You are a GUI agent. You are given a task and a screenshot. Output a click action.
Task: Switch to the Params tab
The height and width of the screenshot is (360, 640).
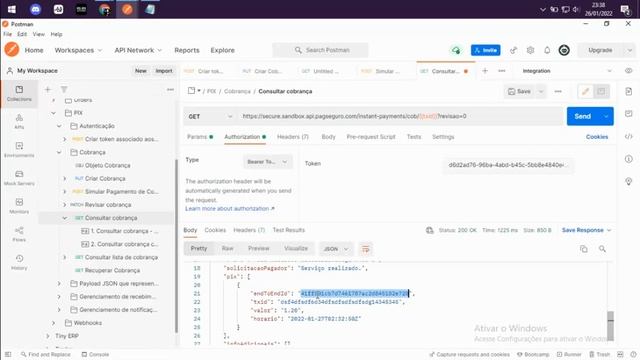click(x=200, y=137)
